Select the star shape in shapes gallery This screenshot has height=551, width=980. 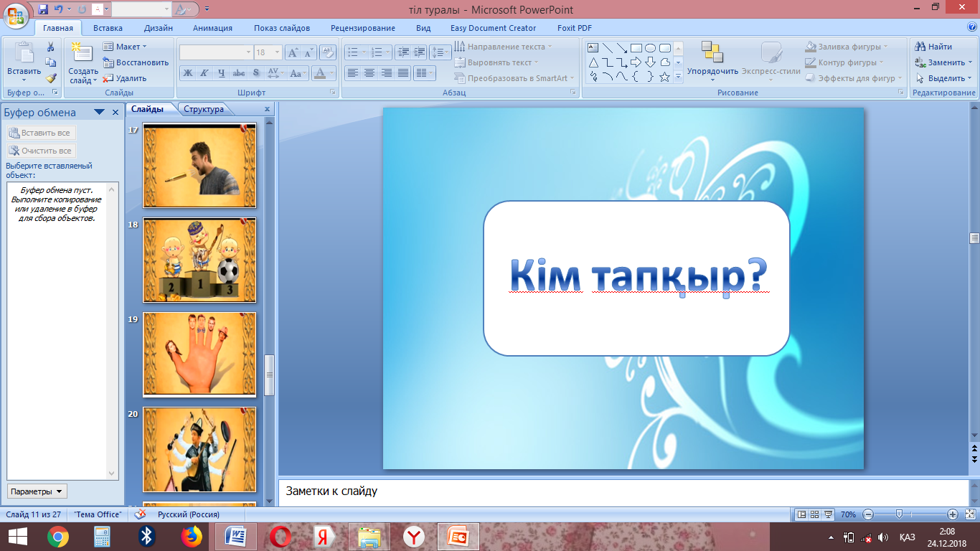tap(664, 77)
